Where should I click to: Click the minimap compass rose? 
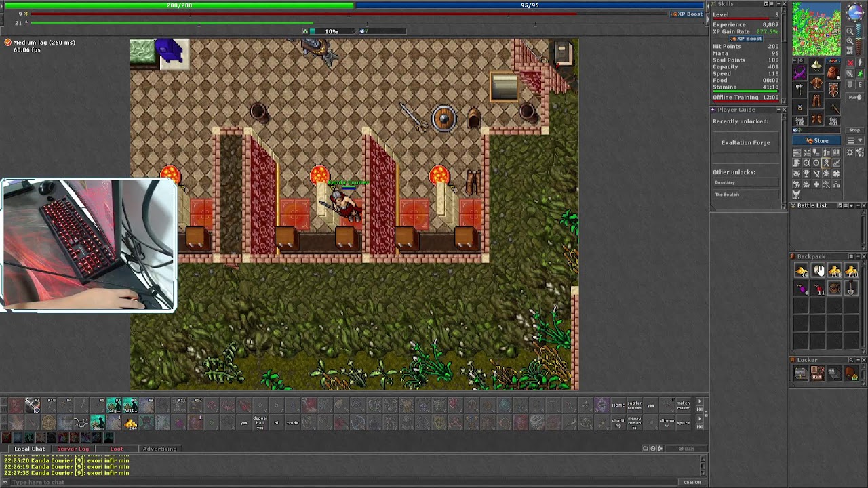click(855, 12)
